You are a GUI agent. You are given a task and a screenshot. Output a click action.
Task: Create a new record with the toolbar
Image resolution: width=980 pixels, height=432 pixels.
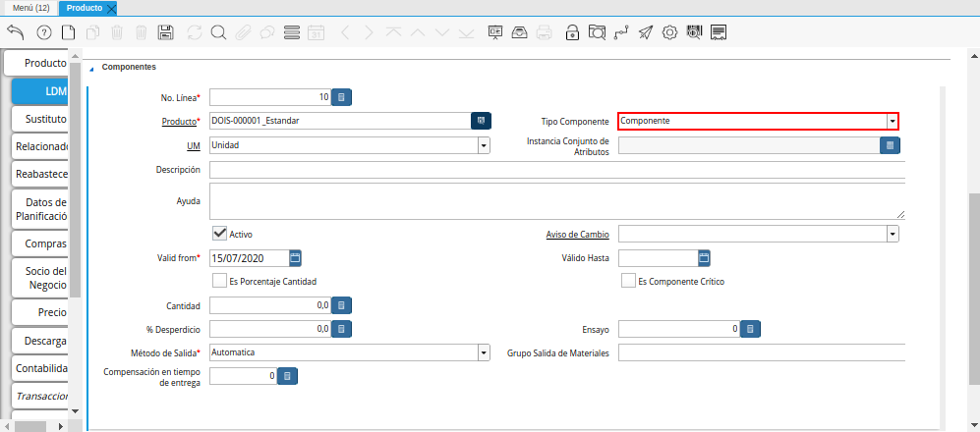tap(68, 32)
